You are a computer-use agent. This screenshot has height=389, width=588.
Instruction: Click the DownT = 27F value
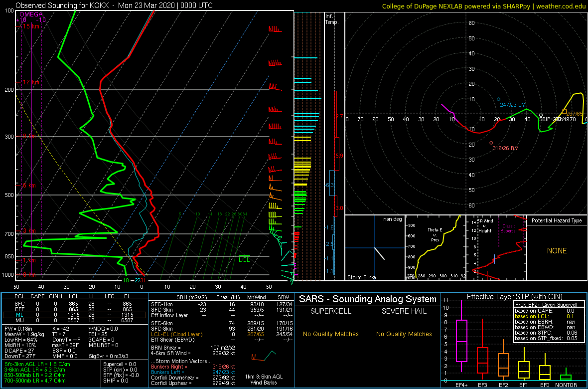[19, 356]
